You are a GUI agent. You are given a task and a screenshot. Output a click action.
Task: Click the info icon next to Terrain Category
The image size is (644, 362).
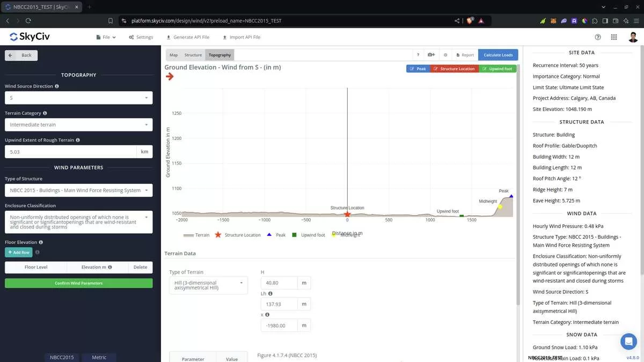pyautogui.click(x=45, y=113)
